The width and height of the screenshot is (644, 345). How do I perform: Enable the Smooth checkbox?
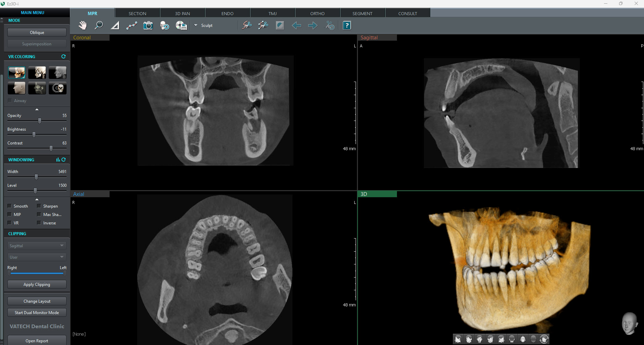pyautogui.click(x=10, y=206)
